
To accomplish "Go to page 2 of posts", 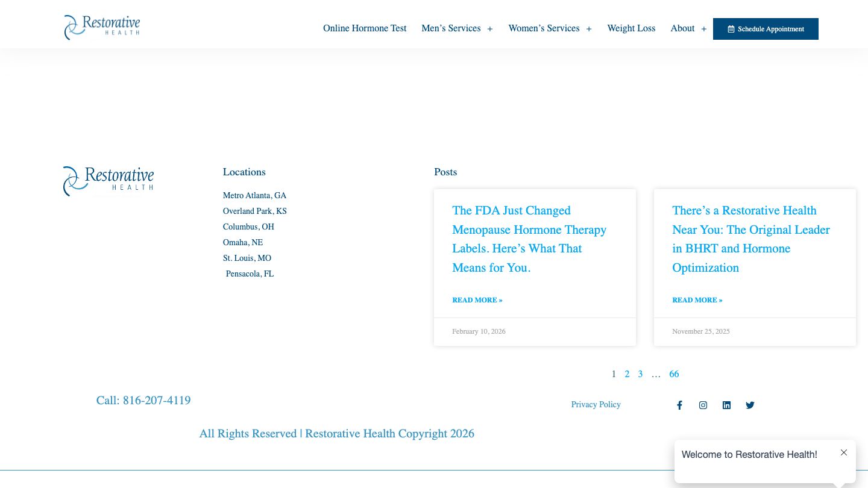I will tap(627, 374).
